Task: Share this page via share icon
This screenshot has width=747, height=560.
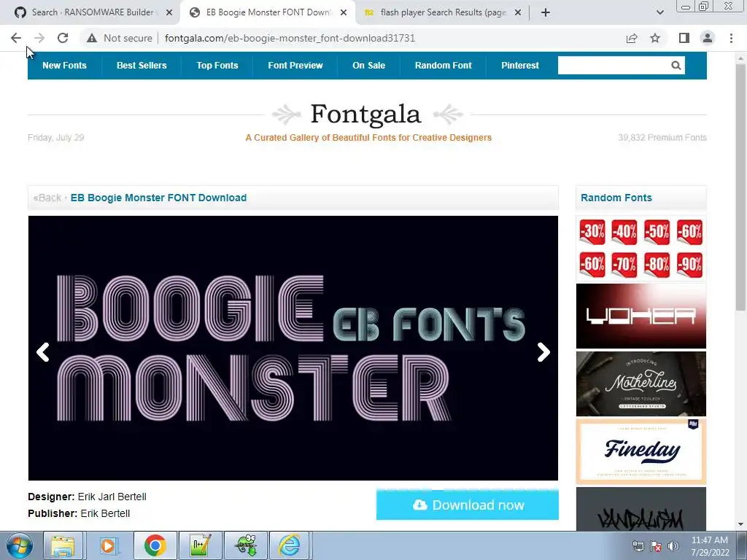Action: 632,38
